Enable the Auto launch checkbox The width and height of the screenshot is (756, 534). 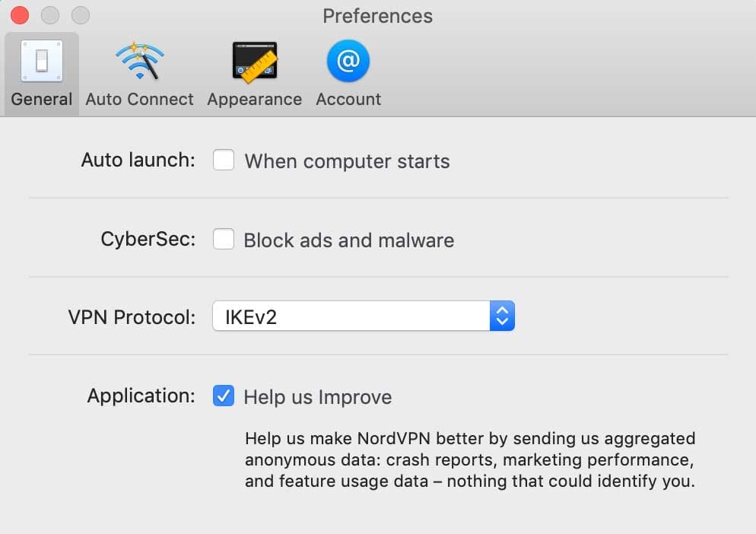click(224, 161)
